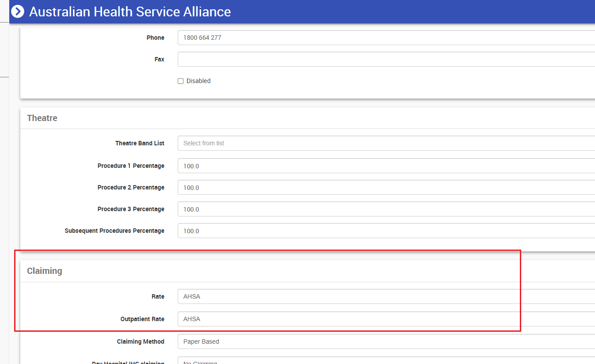Focus the Procedure 1 Percentage field
The height and width of the screenshot is (364, 595).
386,166
